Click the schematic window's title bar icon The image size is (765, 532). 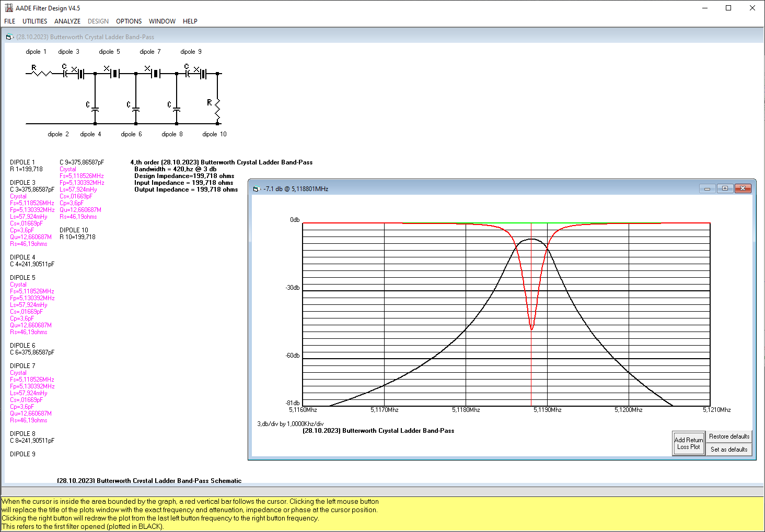[x=9, y=37]
